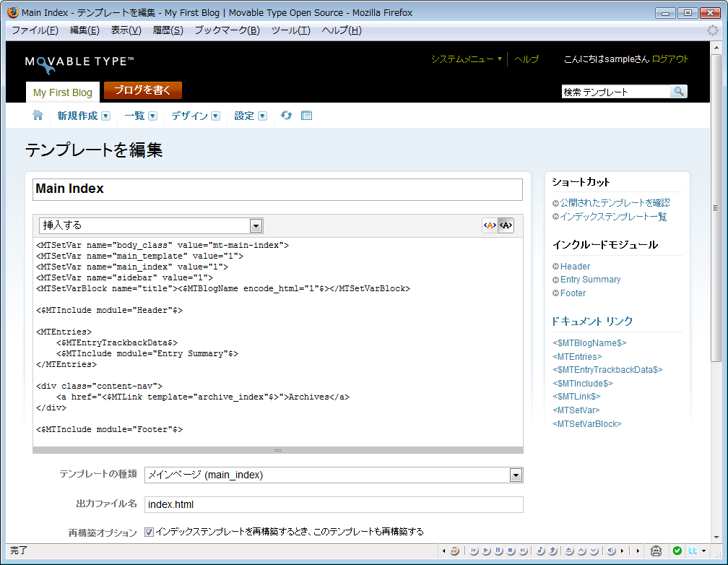Screen dimensions: 728x565
Task: Click the previous track button in the status bar
Action: pos(474,551)
